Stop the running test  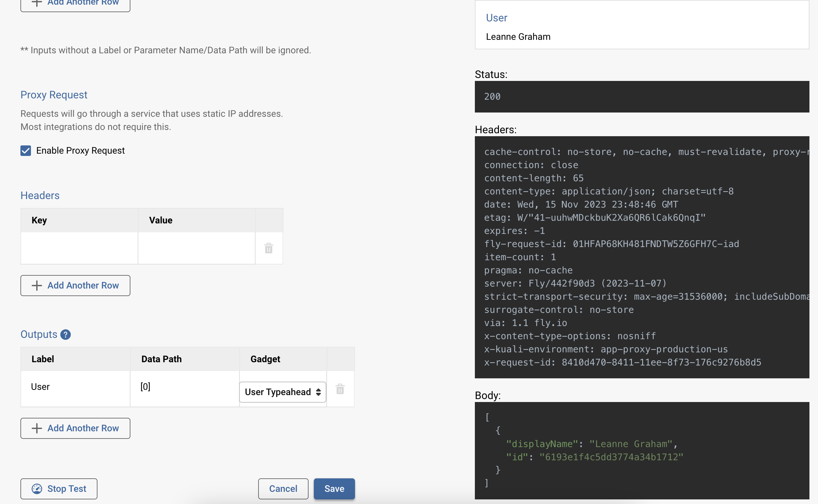coord(59,488)
